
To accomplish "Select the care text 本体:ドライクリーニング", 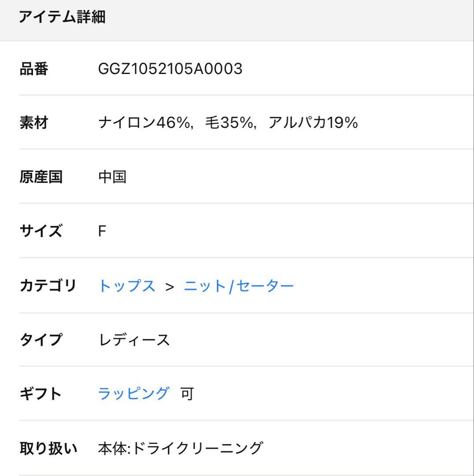I will pos(180,448).
